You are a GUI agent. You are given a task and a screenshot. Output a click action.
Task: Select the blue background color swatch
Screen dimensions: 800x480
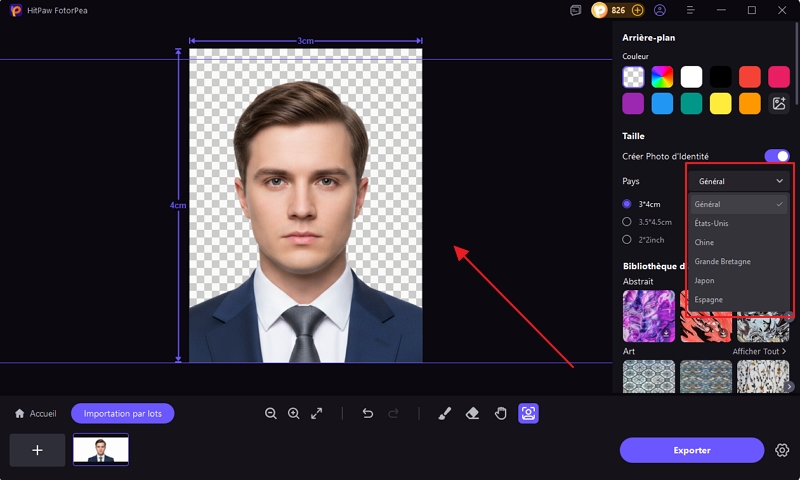click(x=662, y=104)
